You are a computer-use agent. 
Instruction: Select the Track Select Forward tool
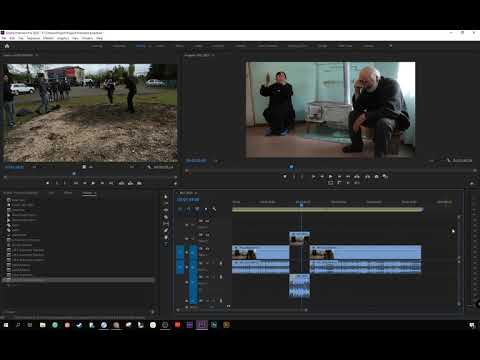[x=166, y=203]
